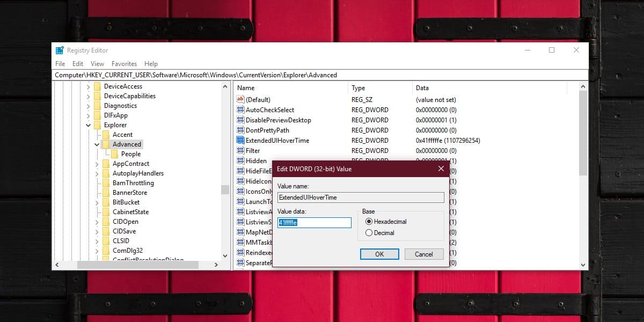The image size is (644, 322).
Task: Expand the Diagnostics key
Action: pos(89,106)
